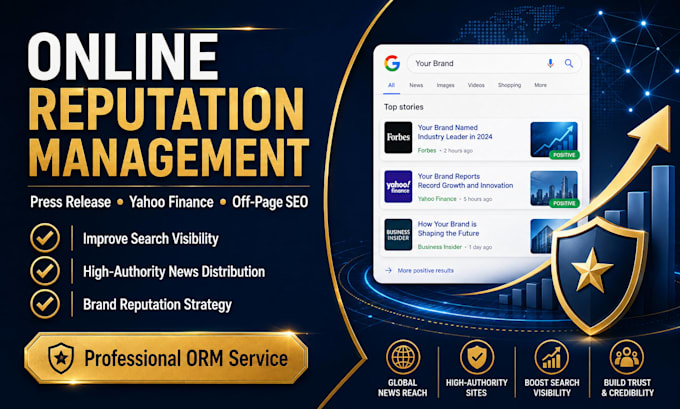Image resolution: width=680 pixels, height=409 pixels.
Task: Click the checkmark beside High-Authority News Distribution
Action: click(x=45, y=271)
